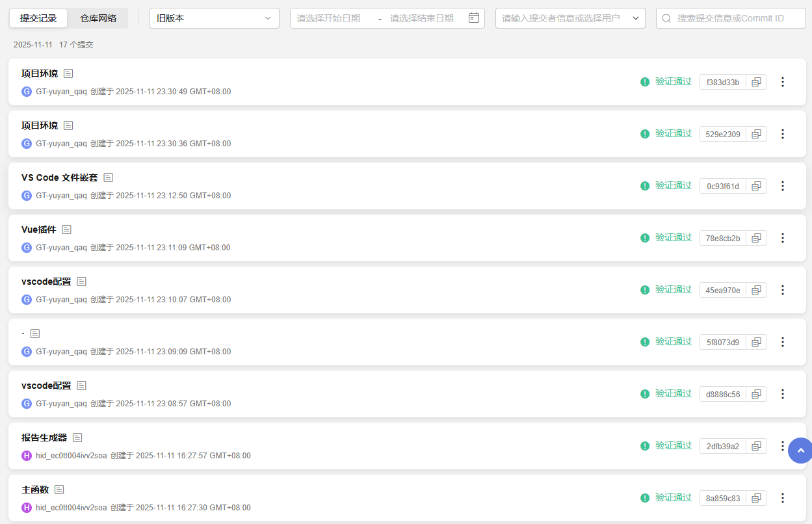Show description icon beside VS Code 文件嵌套
Screen dimensions: 812x524
(x=109, y=177)
